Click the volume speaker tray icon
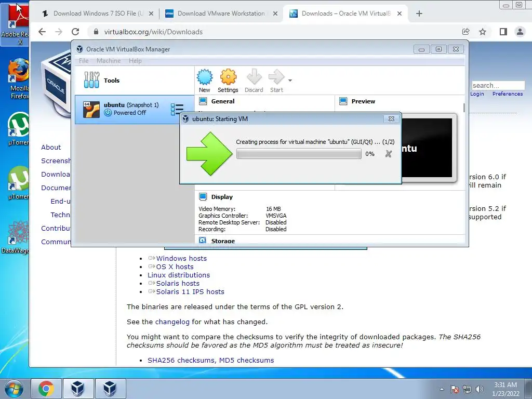This screenshot has width=532, height=399. (480, 389)
